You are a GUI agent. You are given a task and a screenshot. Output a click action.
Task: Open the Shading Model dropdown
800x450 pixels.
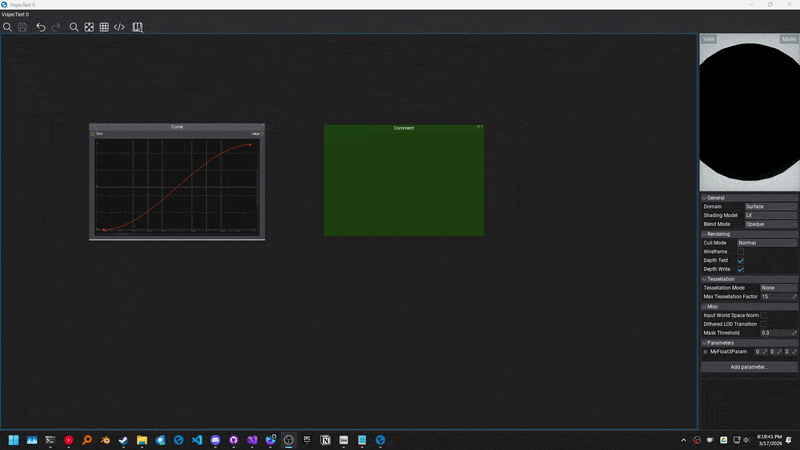click(x=770, y=215)
